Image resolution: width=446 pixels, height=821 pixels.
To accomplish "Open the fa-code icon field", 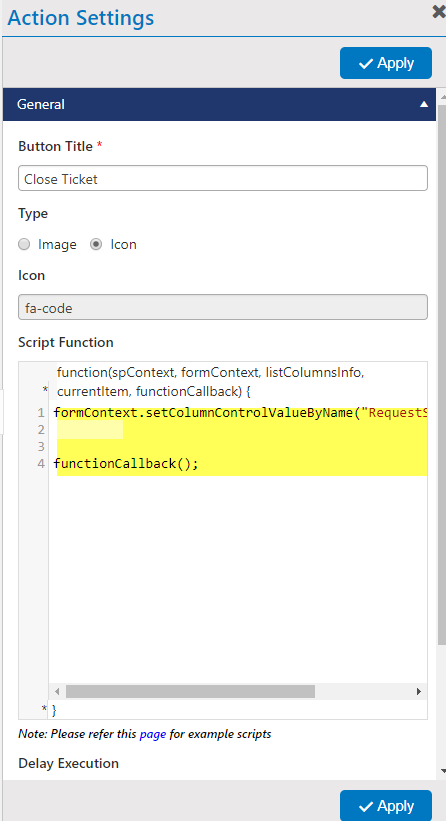I will (x=223, y=307).
